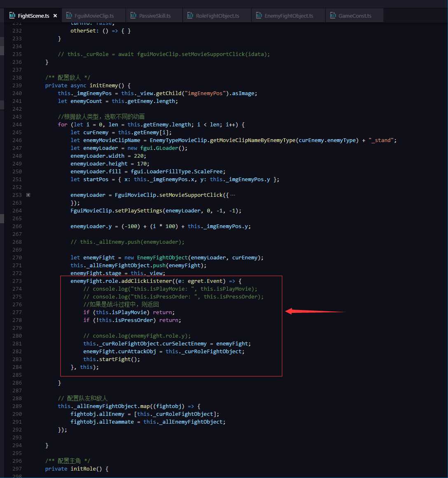Image resolution: width=448 pixels, height=478 pixels.
Task: Click the FightScene.ts file icon
Action: click(12, 15)
